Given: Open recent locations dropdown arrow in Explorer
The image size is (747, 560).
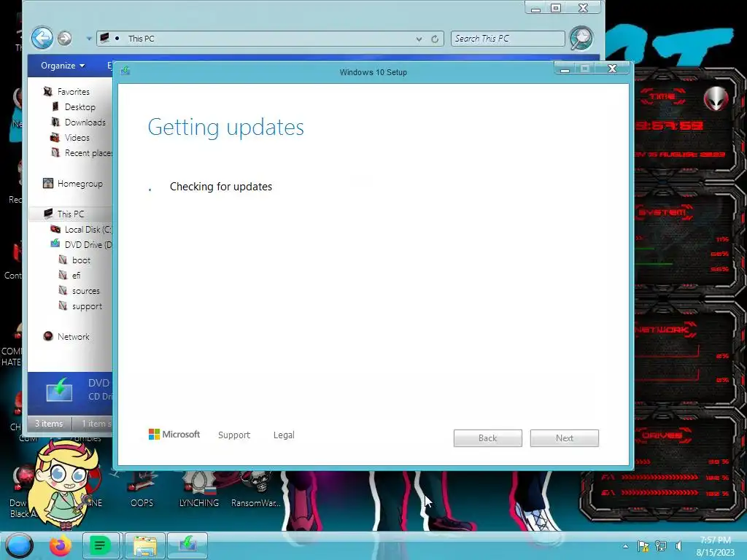Looking at the screenshot, I should (x=88, y=39).
